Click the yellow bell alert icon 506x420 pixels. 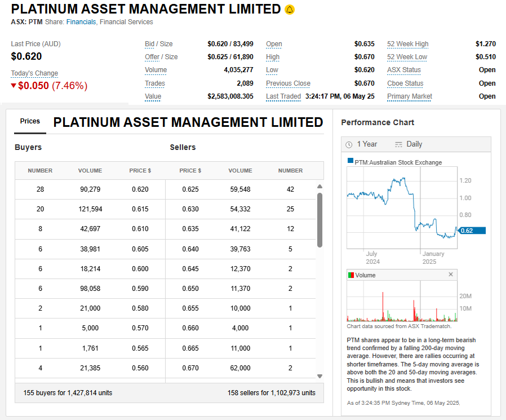tap(290, 10)
